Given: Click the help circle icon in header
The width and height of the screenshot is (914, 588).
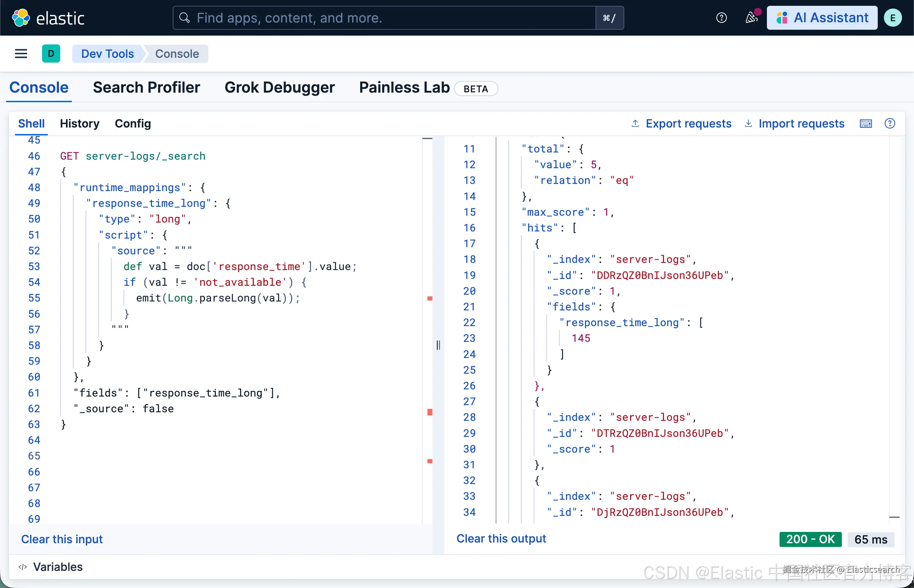Looking at the screenshot, I should pos(721,17).
